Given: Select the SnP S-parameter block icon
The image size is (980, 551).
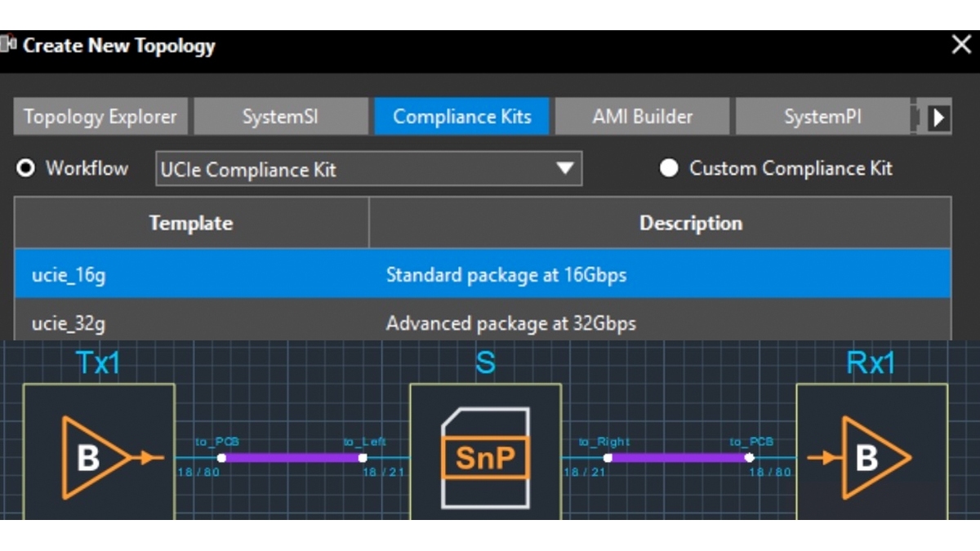Looking at the screenshot, I should [485, 457].
